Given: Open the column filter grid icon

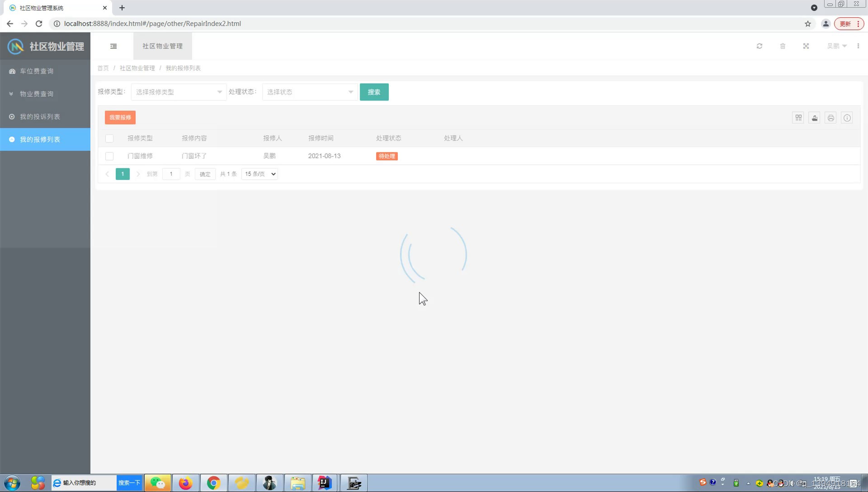Looking at the screenshot, I should coord(798,118).
